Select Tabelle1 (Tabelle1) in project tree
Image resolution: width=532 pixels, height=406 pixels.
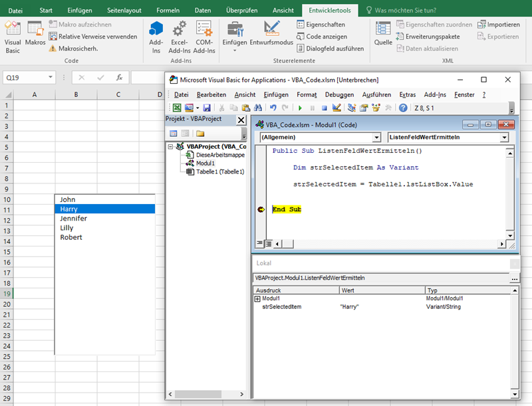tap(220, 172)
